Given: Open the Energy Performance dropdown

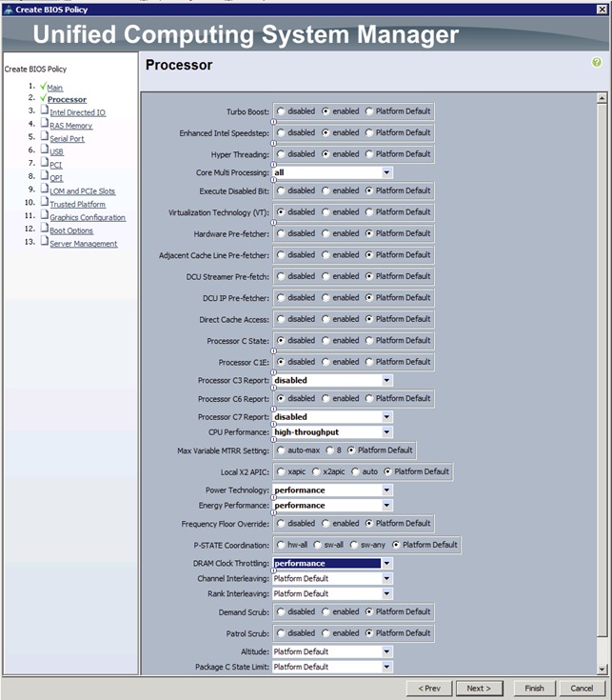Looking at the screenshot, I should pyautogui.click(x=386, y=506).
